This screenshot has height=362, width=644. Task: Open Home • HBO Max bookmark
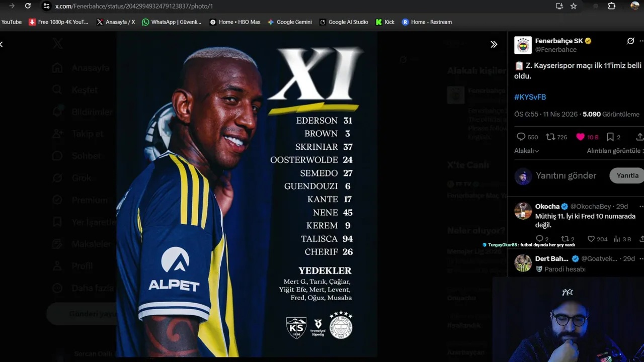coord(235,22)
